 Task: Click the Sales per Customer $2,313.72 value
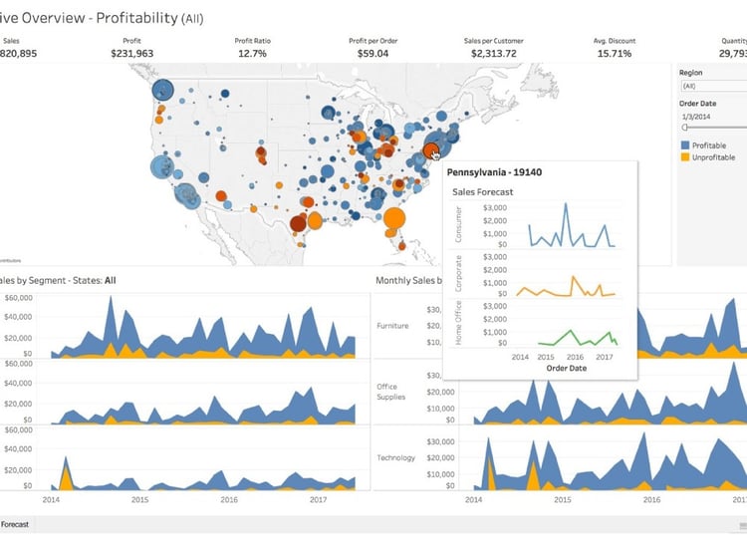pyautogui.click(x=494, y=54)
